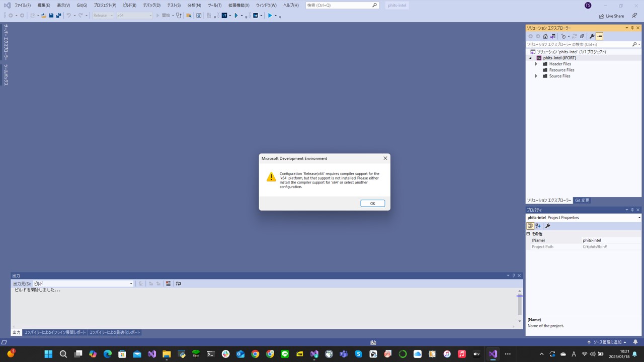Expand the Header Files folder
Screen dimensions: 644x362
[x=536, y=64]
